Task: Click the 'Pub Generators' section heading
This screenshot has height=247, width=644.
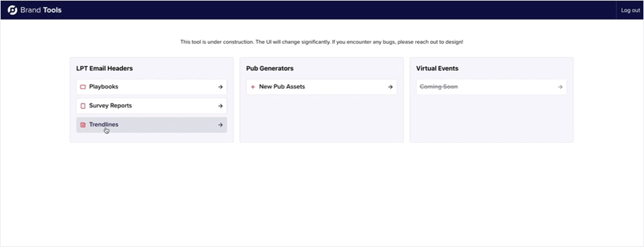Action: click(x=270, y=69)
